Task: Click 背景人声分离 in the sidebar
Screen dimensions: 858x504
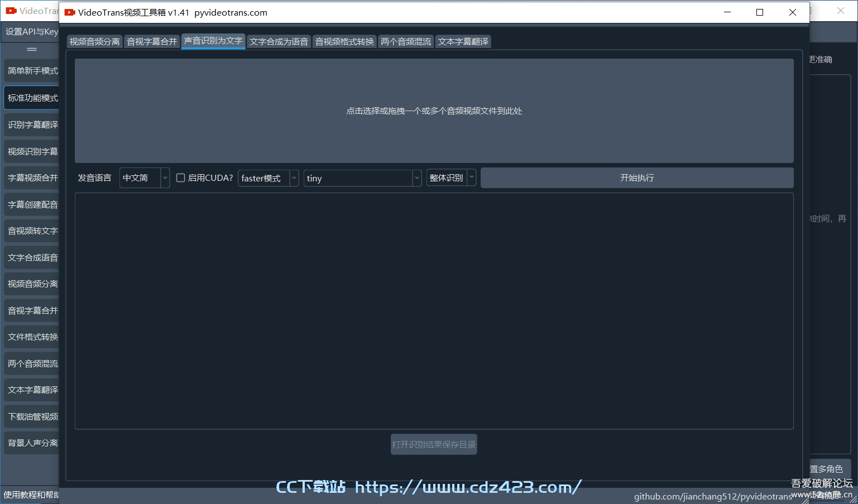Action: click(32, 443)
